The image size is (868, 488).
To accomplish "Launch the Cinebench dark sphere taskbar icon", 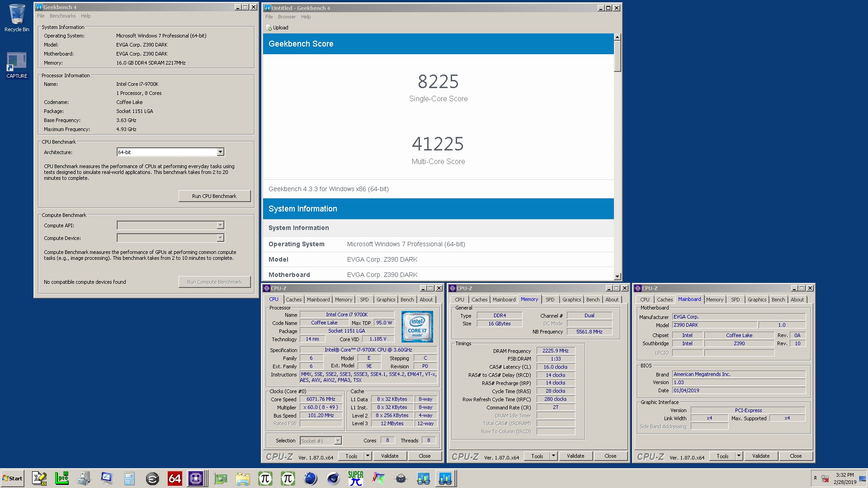I will coord(333,479).
